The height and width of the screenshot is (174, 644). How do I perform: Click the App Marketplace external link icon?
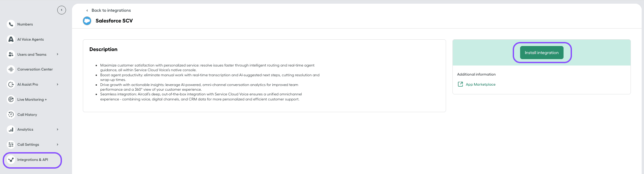(x=460, y=84)
